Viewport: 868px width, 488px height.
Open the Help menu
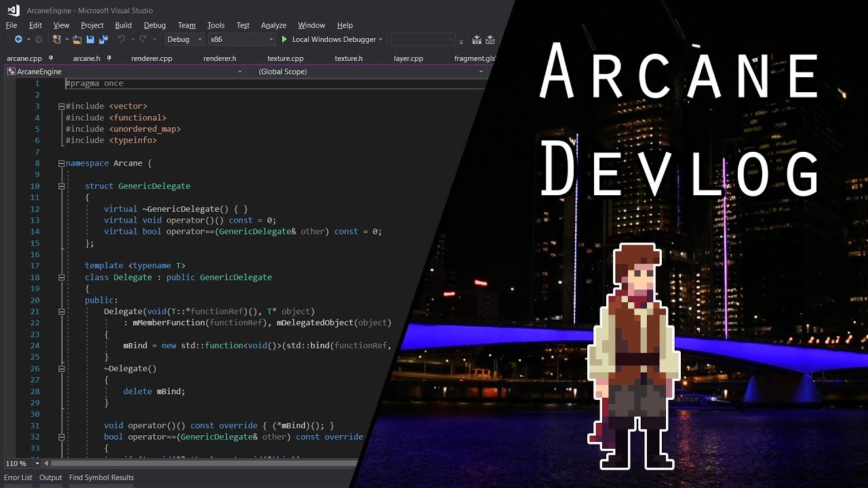point(345,25)
